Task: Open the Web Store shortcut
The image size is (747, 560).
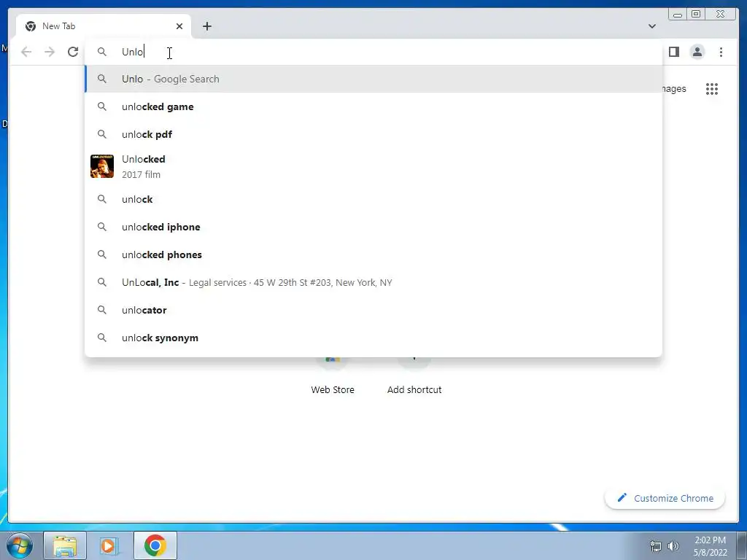Action: click(x=333, y=376)
